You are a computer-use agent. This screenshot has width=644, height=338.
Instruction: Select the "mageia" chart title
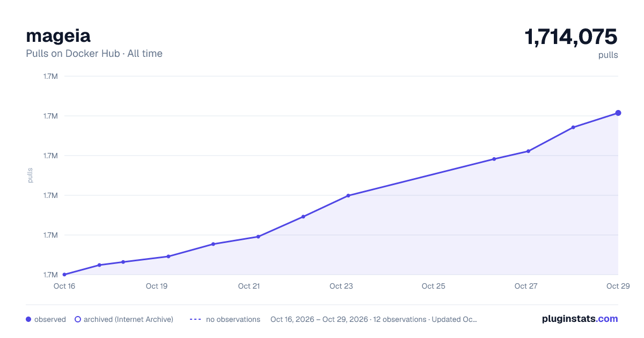pyautogui.click(x=58, y=35)
